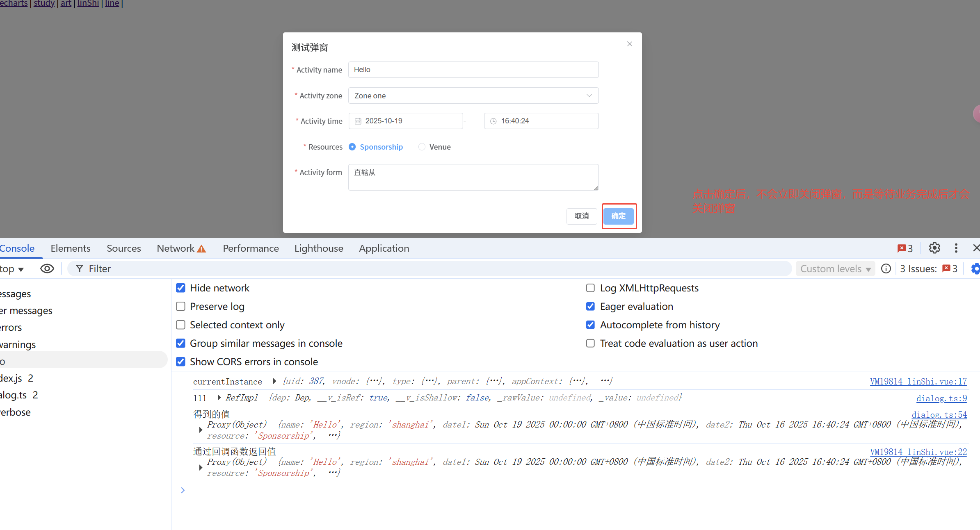Click the clock icon in time field
The width and height of the screenshot is (980, 530).
click(x=493, y=121)
